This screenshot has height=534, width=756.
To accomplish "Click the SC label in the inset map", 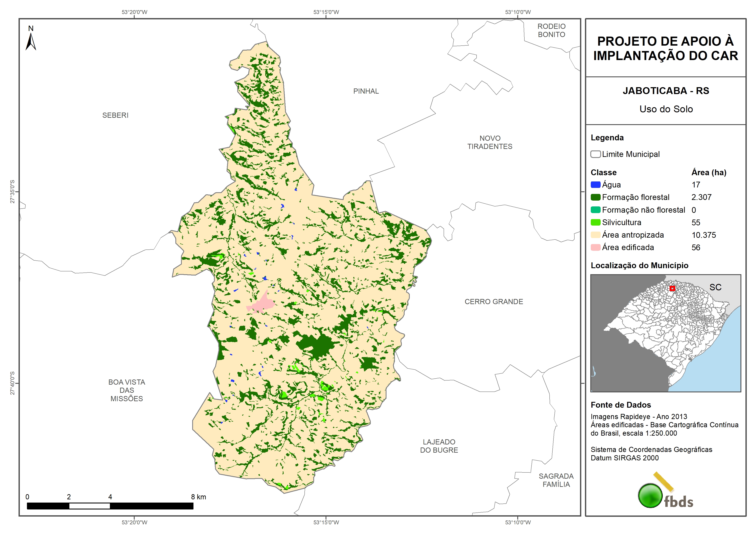I will click(715, 287).
